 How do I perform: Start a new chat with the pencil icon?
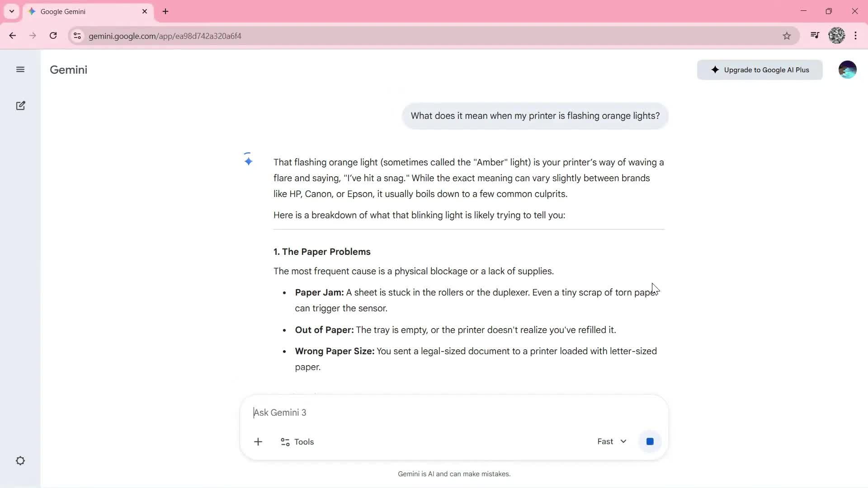(20, 105)
